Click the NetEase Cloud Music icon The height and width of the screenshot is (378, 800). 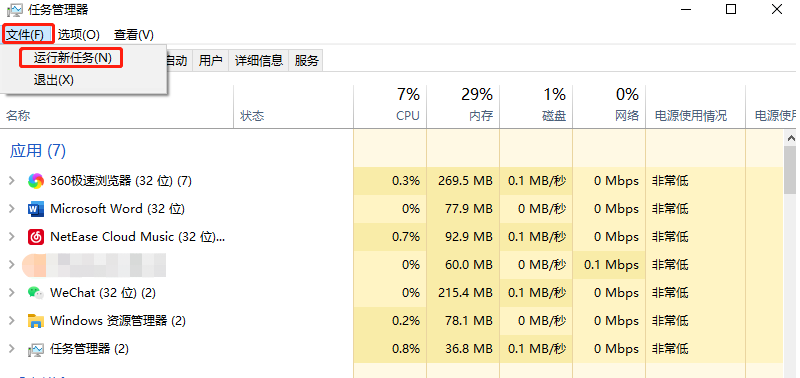36,237
